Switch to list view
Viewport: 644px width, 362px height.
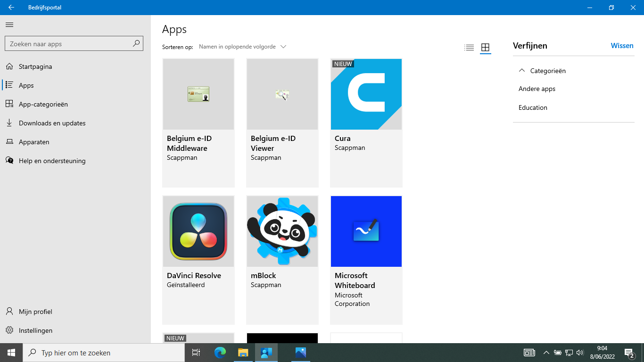pyautogui.click(x=469, y=47)
